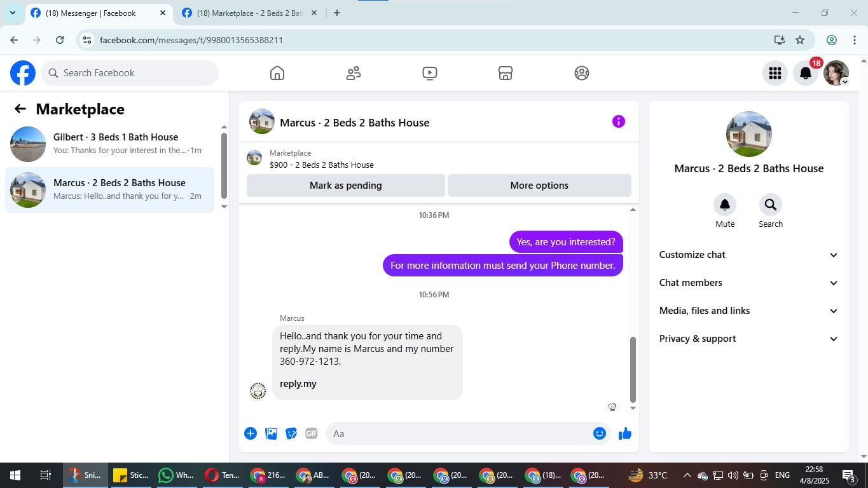Screen dimensions: 868x488
Task: Close the Messenger browser tab
Action: tap(163, 13)
